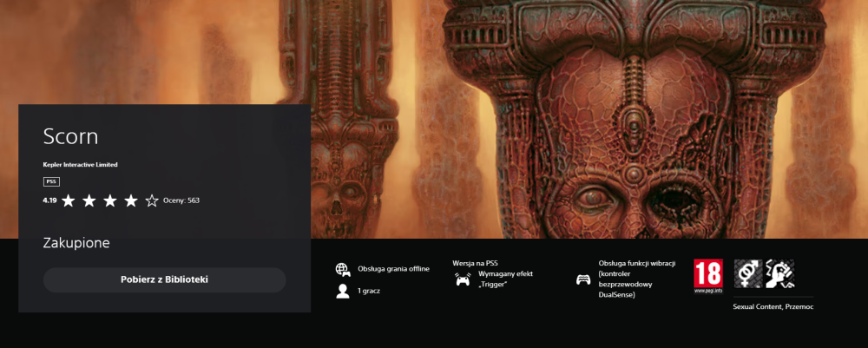Select the third rating star
The height and width of the screenshot is (348, 868).
coord(110,200)
